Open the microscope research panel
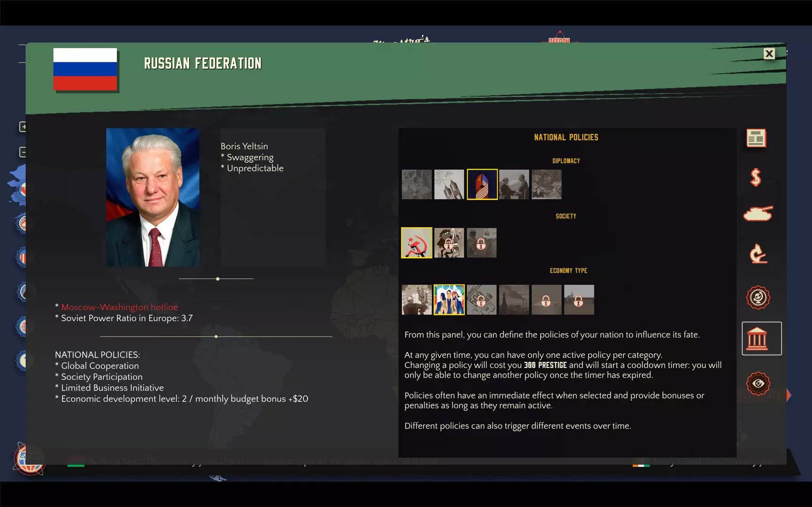 click(758, 254)
